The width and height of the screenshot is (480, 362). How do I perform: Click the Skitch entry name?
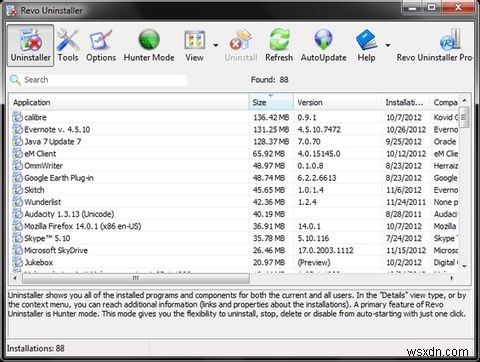tap(34, 190)
